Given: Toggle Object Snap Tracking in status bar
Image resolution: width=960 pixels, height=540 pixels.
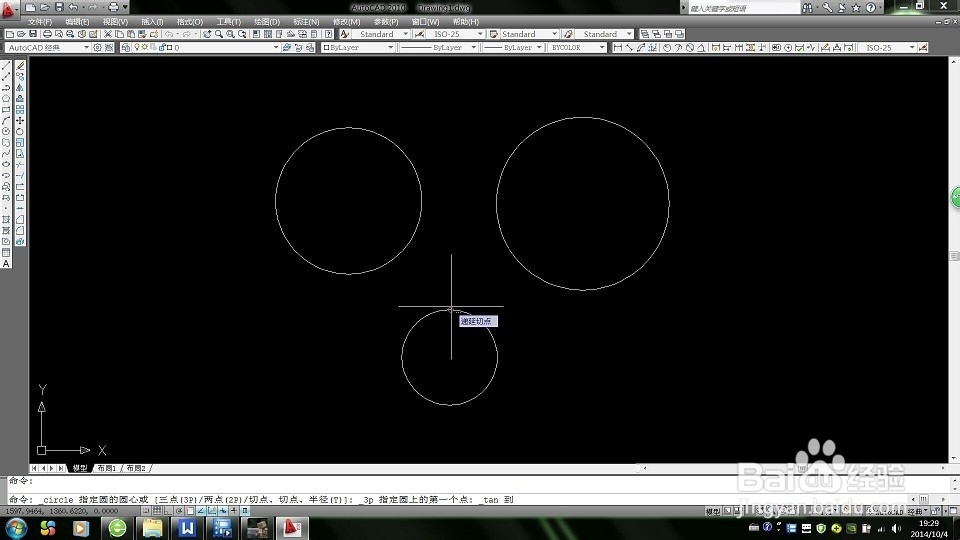Looking at the screenshot, I should 201,511.
